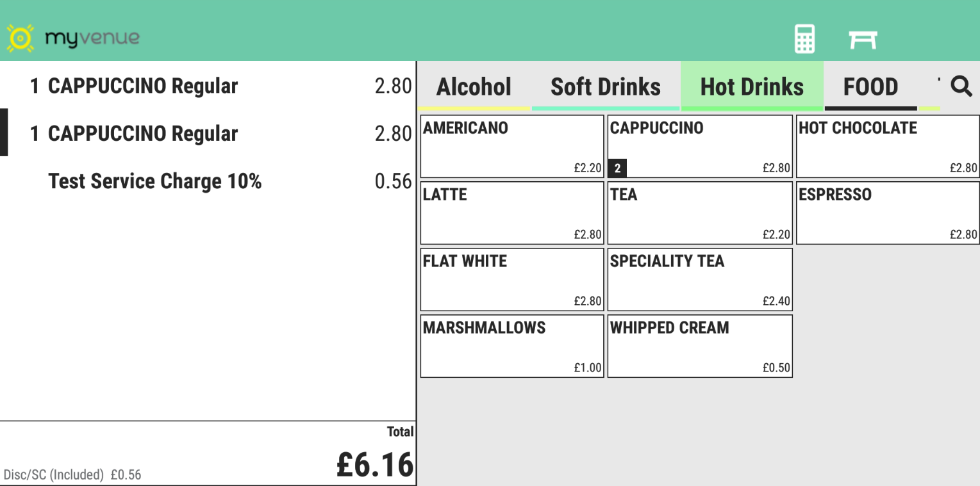Image resolution: width=980 pixels, height=486 pixels.
Task: Switch to the Alcohol tab
Action: [474, 87]
